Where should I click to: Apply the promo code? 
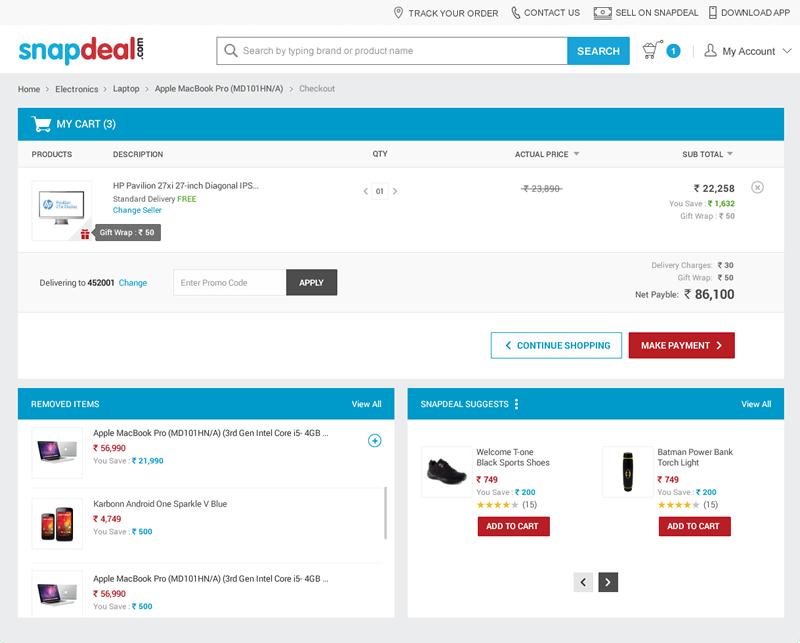tap(311, 283)
